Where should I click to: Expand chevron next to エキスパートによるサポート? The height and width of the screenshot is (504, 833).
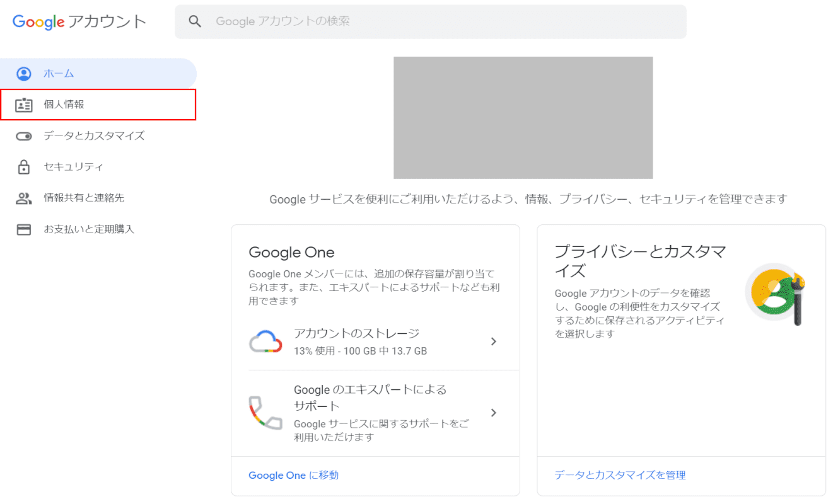coord(494,413)
